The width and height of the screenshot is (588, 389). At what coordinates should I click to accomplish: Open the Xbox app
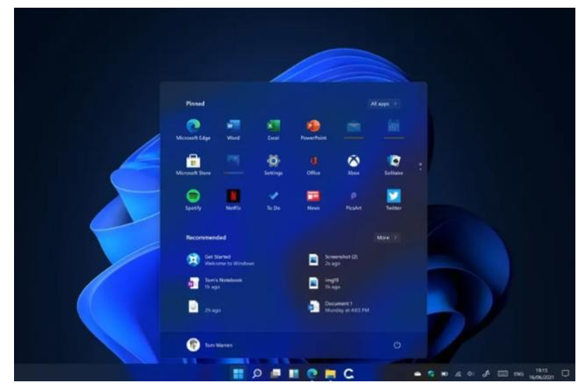tap(354, 165)
